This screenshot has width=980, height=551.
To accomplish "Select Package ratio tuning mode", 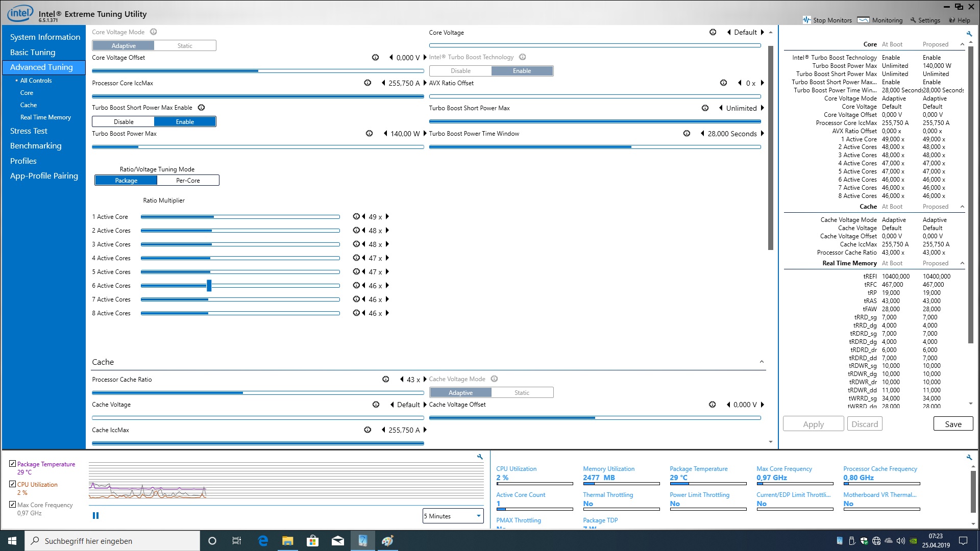I will [126, 181].
